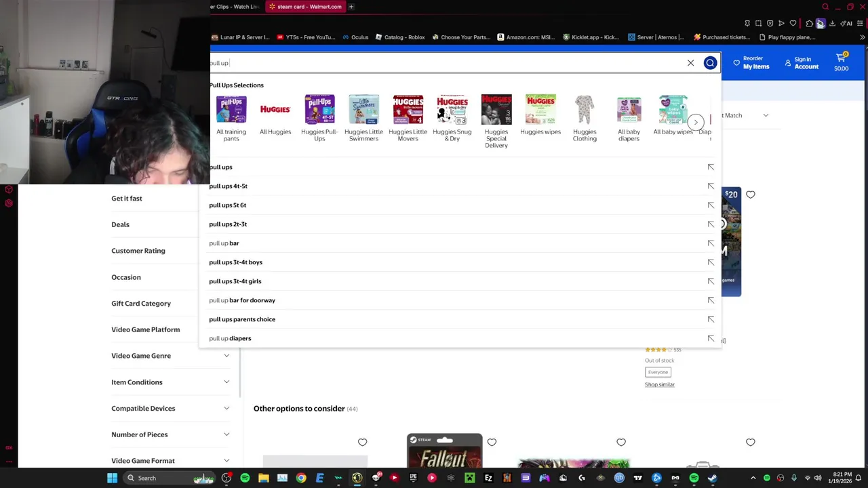868x488 pixels.
Task: Open Reorder My Items
Action: [x=751, y=62]
